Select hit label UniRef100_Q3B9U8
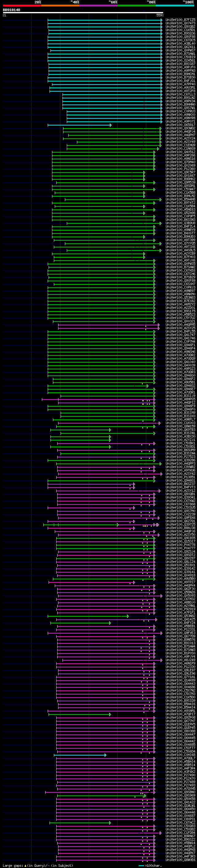This screenshot has width=197, height=868. pos(180,223)
